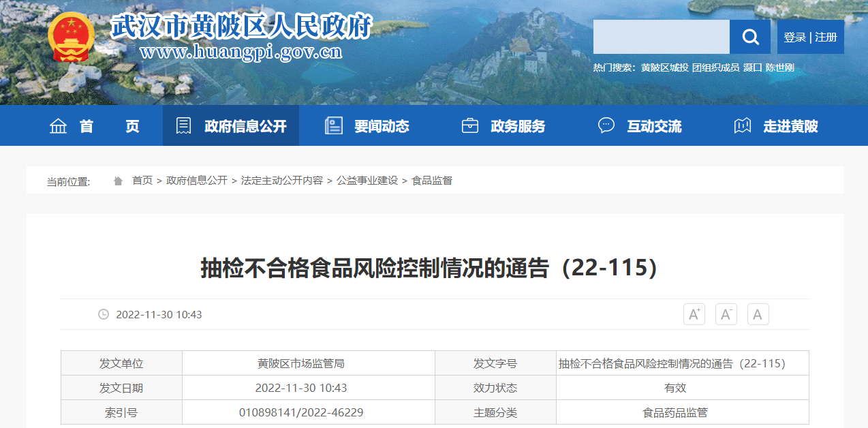Viewport: 868px width, 428px height.
Task: Click table cell 主题分类
Action: [x=495, y=412]
